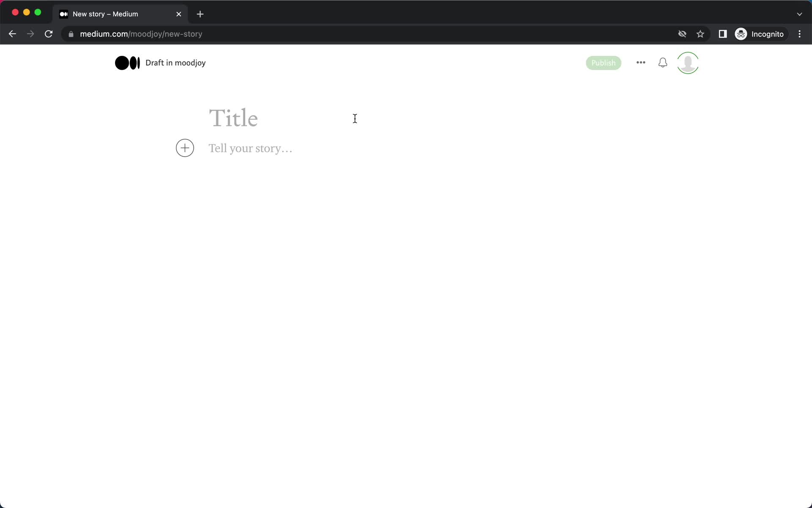Image resolution: width=812 pixels, height=508 pixels.
Task: Open the notifications bell icon
Action: click(663, 63)
